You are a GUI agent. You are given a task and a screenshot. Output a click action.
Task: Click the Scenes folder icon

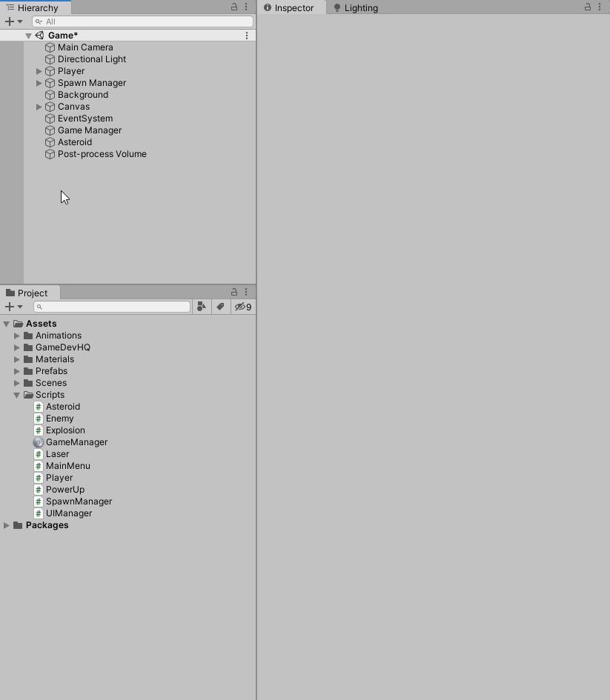pos(28,383)
